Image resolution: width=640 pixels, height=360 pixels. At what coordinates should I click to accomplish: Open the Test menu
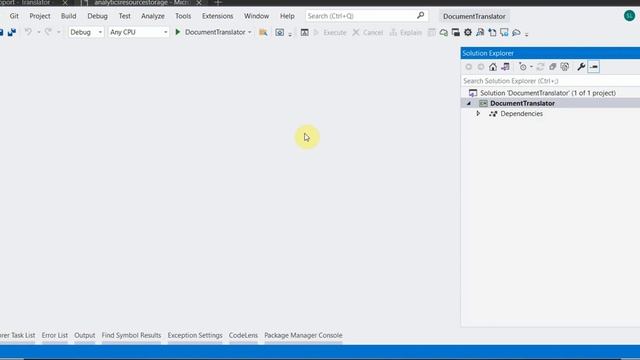click(124, 16)
